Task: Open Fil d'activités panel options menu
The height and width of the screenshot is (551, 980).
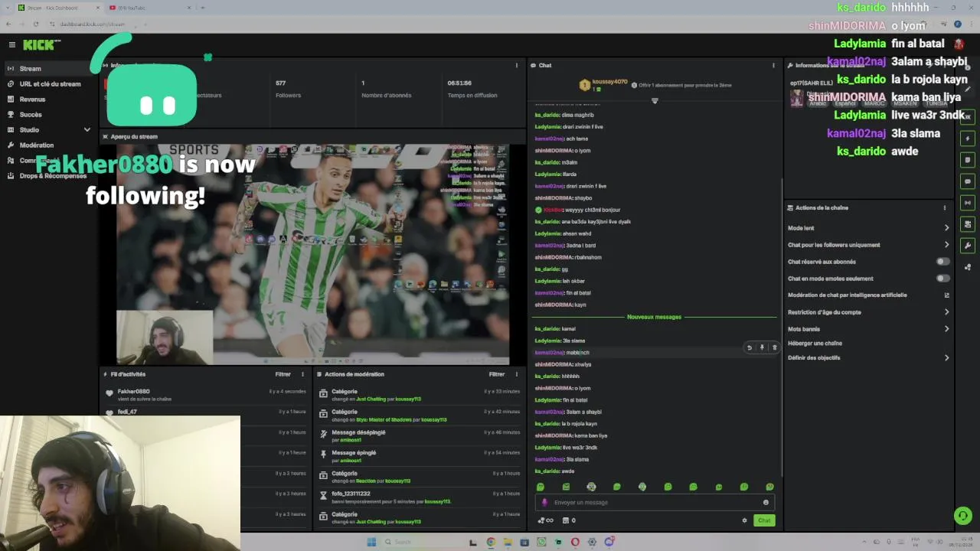Action: 302,374
